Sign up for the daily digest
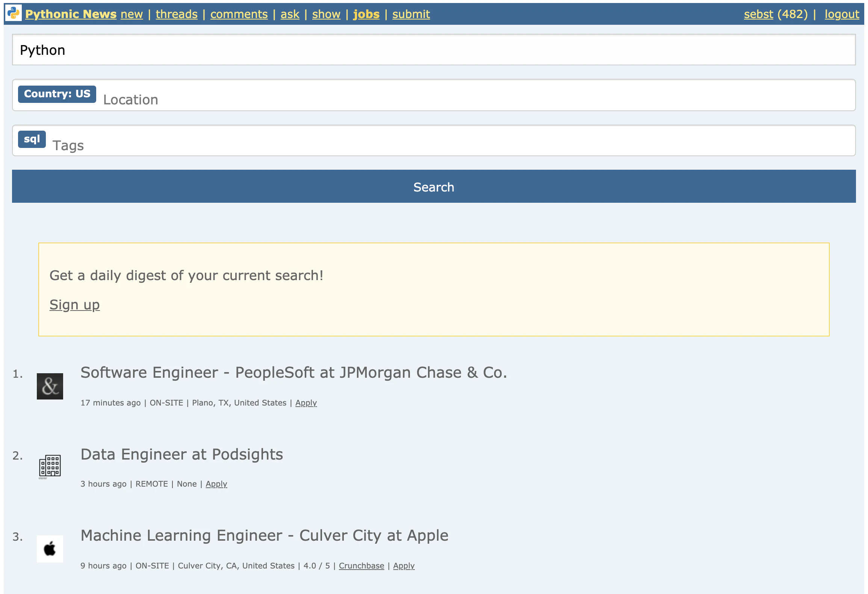Screen dimensions: 868x594 coord(74,305)
